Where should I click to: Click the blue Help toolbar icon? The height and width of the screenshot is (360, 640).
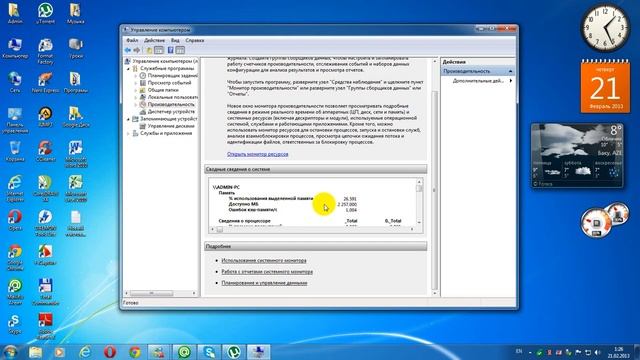click(x=171, y=50)
